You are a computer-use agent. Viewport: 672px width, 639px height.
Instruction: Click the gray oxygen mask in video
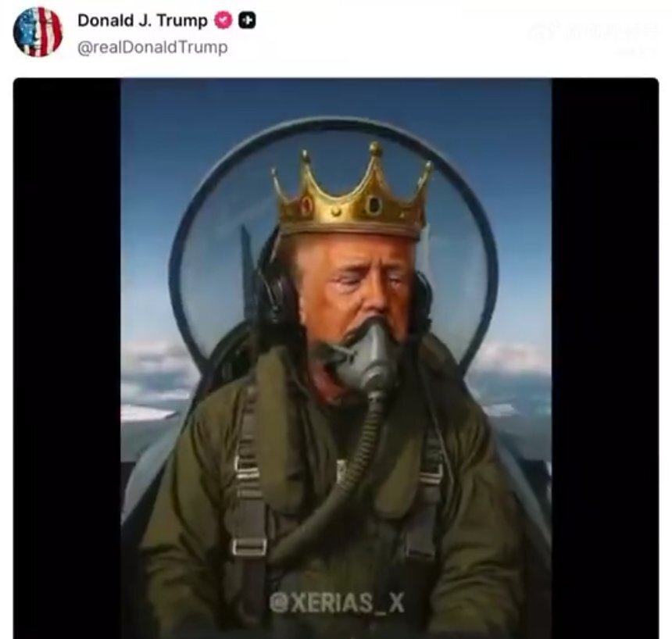pos(369,354)
